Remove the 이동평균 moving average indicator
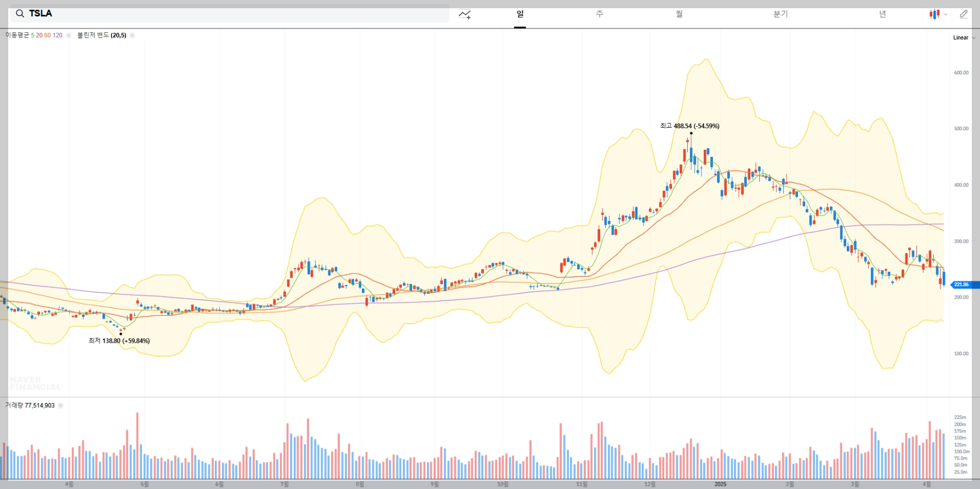Viewport: 980px width, 489px height. tap(69, 36)
